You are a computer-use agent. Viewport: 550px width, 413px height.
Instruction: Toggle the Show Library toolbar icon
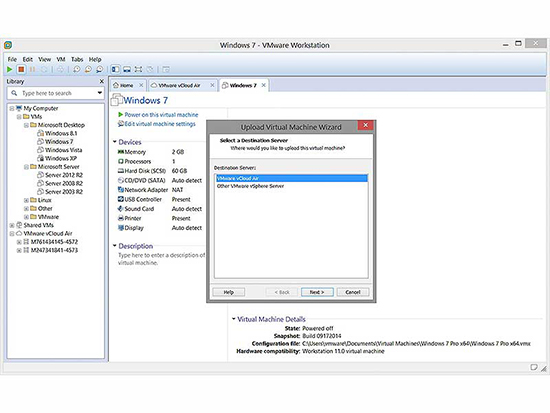(x=115, y=69)
